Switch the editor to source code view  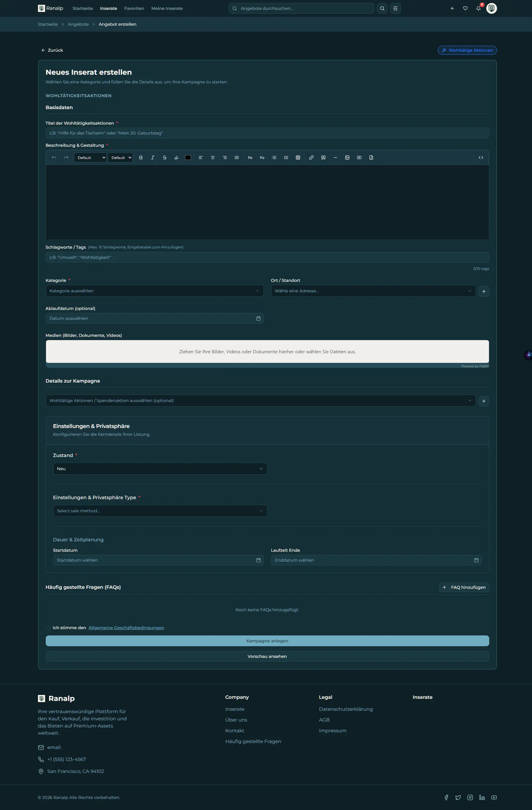481,158
